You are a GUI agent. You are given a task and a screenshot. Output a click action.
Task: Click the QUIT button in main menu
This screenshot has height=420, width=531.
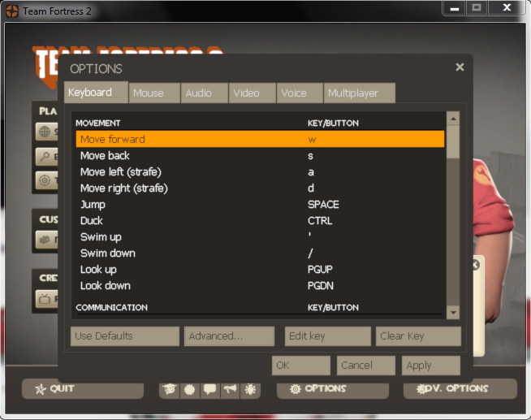pos(83,389)
